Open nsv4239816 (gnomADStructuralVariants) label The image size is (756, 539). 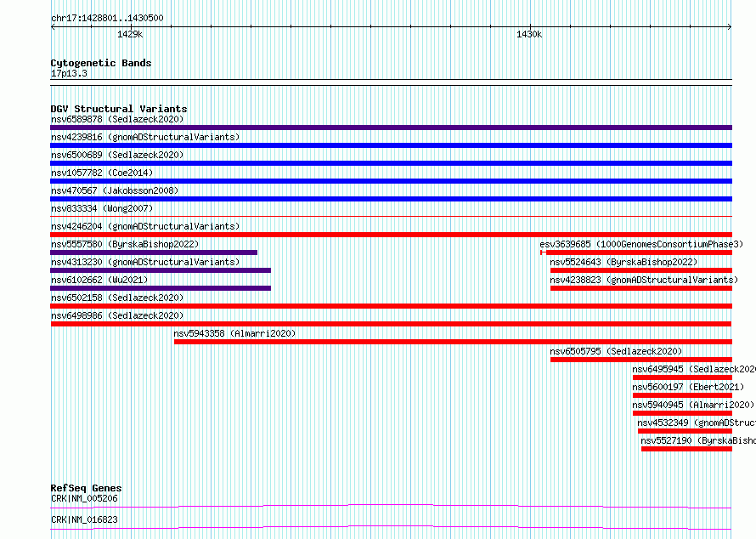[x=145, y=137]
